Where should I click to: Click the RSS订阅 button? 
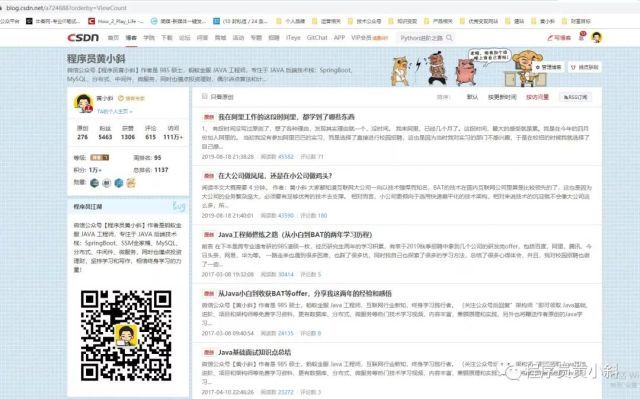[x=575, y=97]
